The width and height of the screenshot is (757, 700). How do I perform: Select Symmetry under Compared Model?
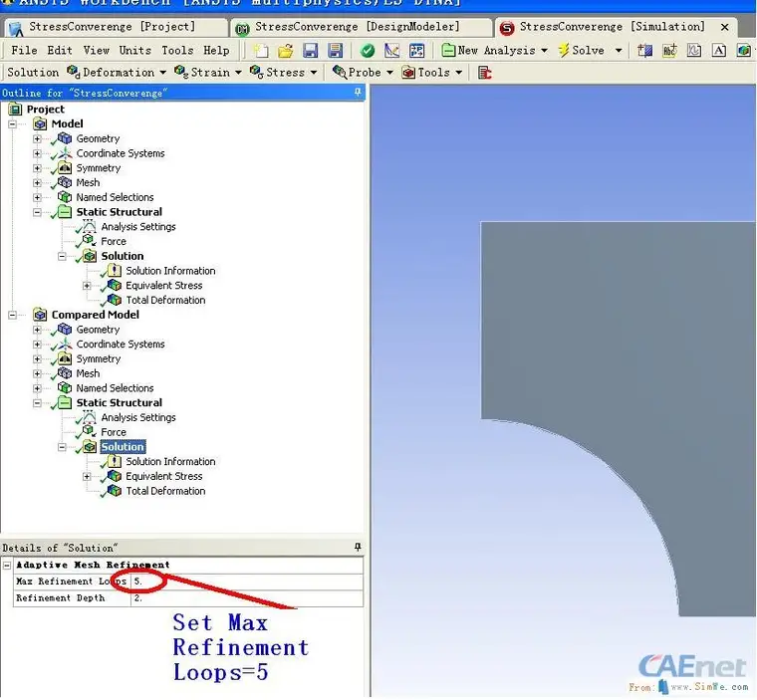pyautogui.click(x=99, y=358)
